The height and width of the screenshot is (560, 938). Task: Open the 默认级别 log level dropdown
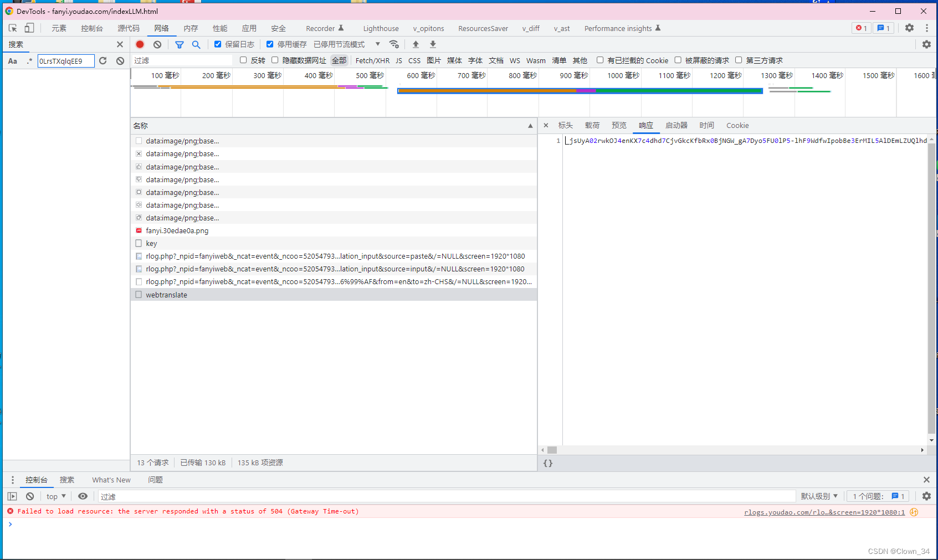pyautogui.click(x=819, y=496)
